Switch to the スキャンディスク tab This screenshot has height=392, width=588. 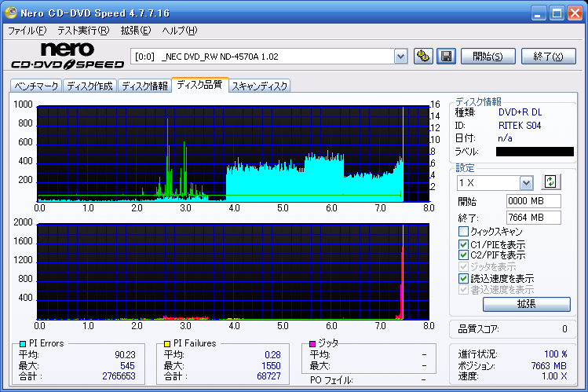coord(260,86)
